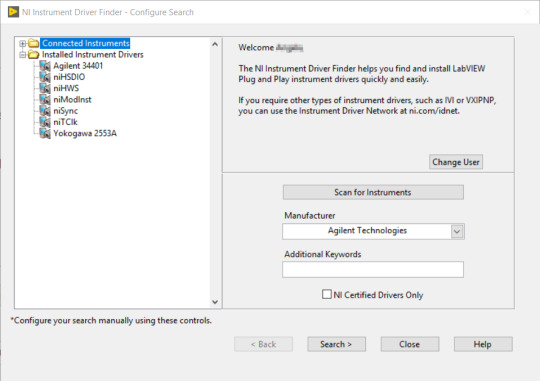This screenshot has width=540, height=381.
Task: Click the niHWS driver icon
Action: tap(45, 88)
